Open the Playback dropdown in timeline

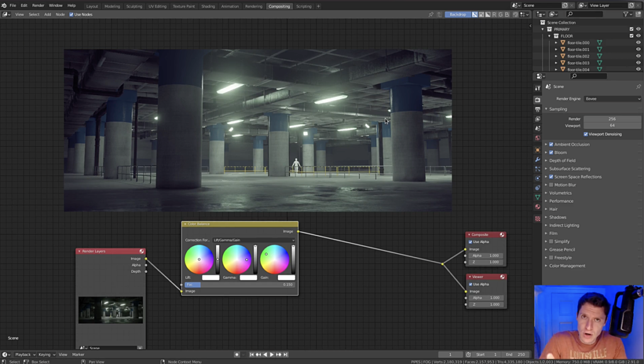[25, 355]
